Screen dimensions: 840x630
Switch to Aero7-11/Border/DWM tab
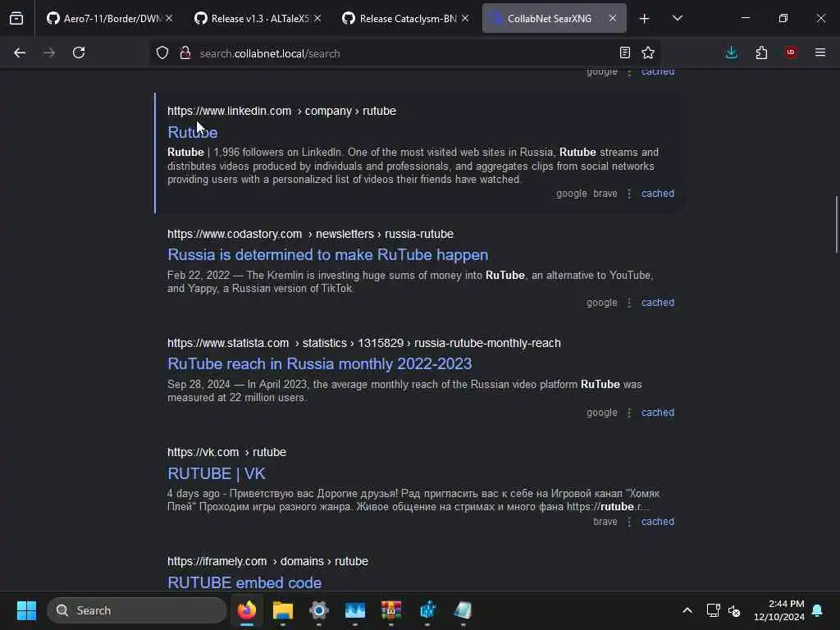(110, 18)
